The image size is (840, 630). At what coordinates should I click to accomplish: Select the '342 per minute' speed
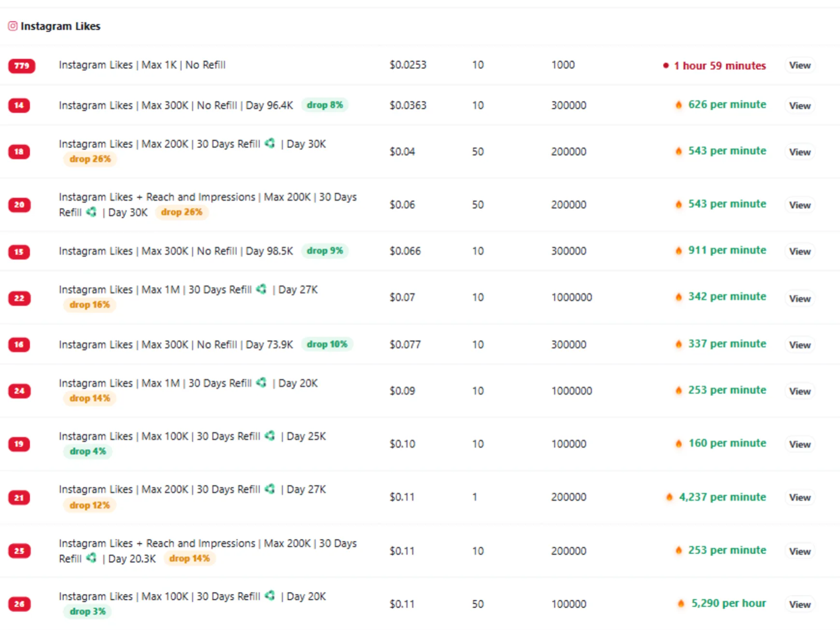[x=727, y=297]
